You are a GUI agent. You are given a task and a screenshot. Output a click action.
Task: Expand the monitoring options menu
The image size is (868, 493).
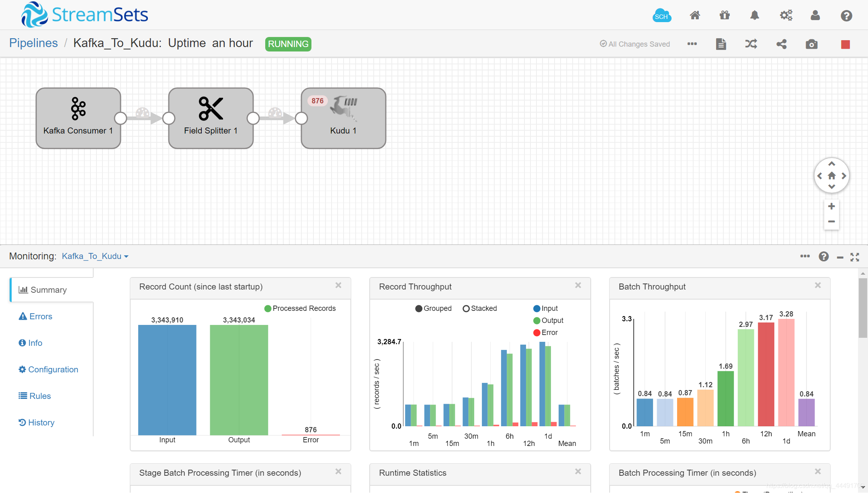(805, 256)
